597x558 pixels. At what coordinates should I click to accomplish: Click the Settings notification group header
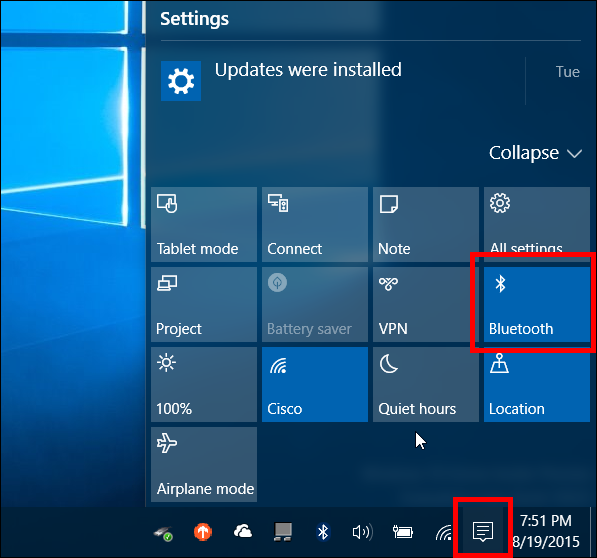(x=194, y=19)
